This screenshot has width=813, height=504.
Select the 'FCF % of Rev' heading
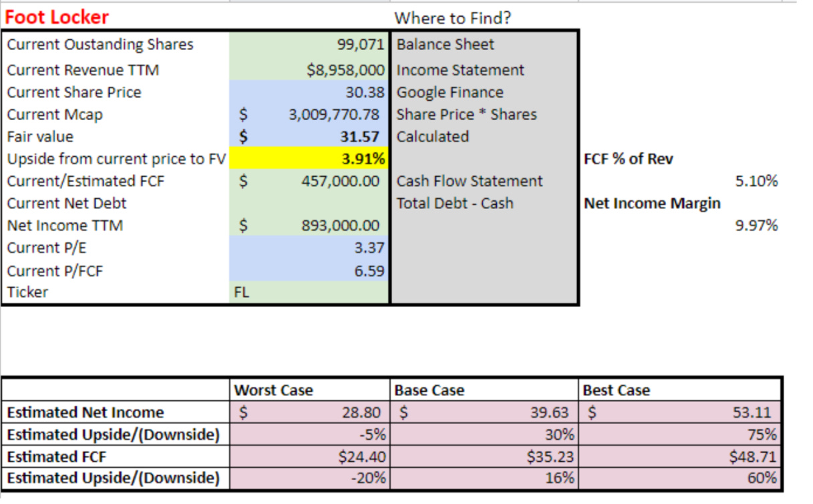(629, 159)
